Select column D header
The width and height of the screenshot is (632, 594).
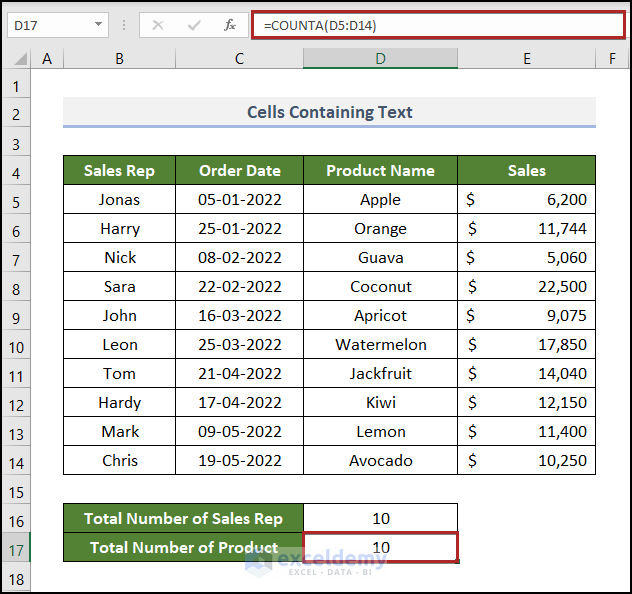pyautogui.click(x=380, y=59)
